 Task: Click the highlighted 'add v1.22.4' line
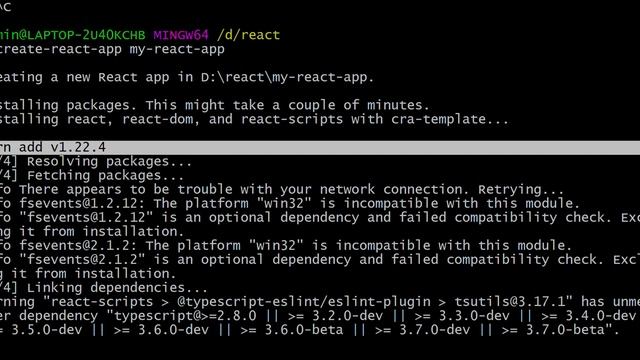[320, 147]
